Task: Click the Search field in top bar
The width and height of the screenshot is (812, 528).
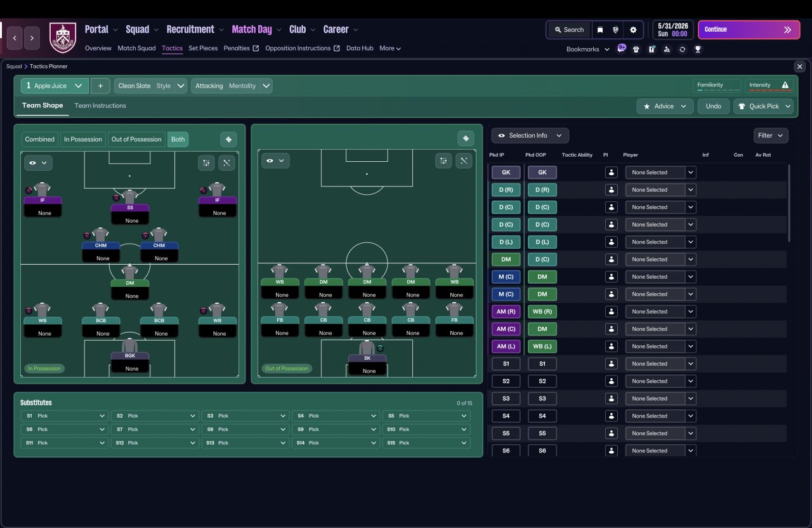Action: [x=569, y=30]
